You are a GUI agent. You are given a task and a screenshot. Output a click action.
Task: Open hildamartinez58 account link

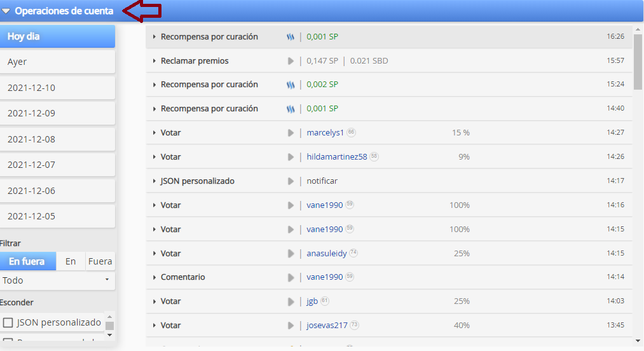[336, 156]
